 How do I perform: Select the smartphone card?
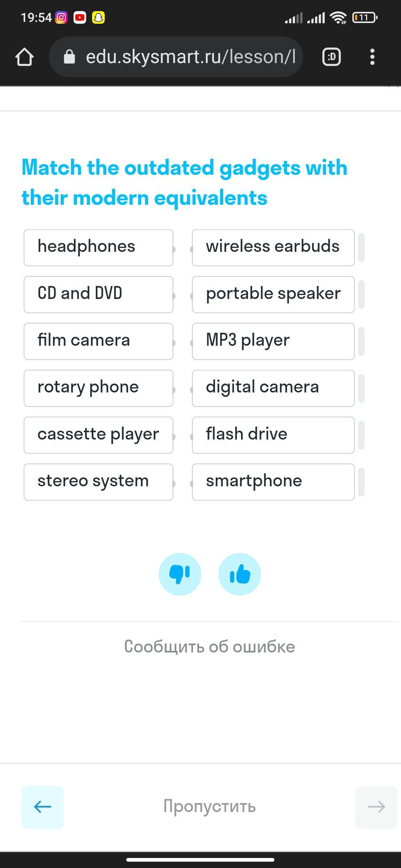pos(273,482)
